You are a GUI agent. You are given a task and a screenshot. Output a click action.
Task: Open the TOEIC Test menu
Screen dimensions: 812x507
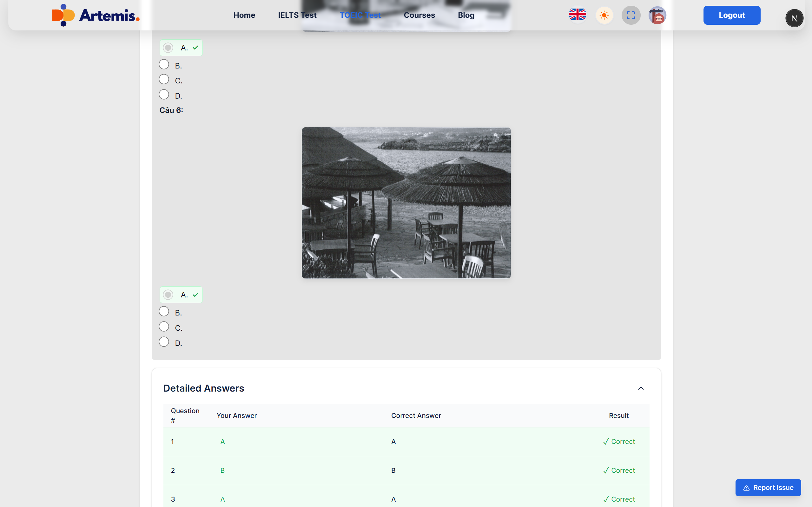[x=360, y=15]
